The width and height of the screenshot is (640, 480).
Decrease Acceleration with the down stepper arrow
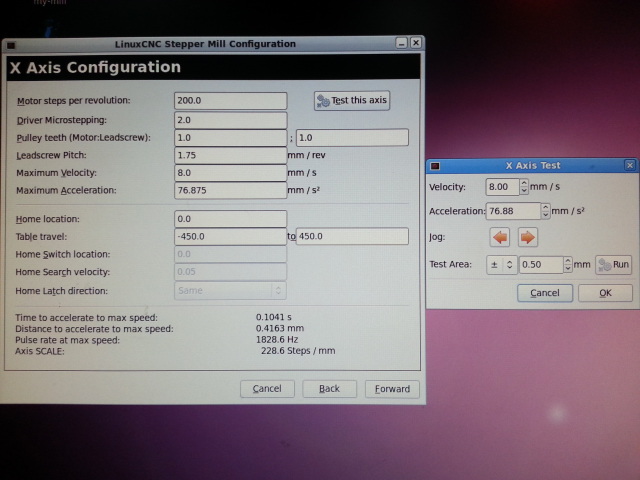545,215
